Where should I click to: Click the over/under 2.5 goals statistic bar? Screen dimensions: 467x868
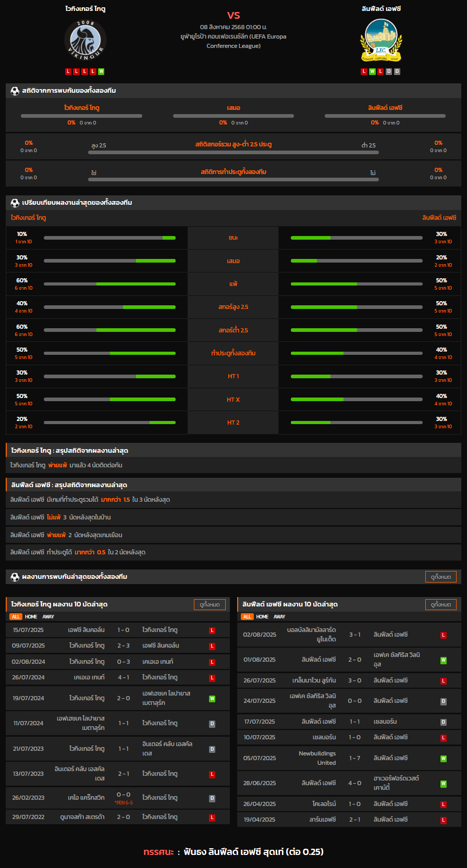(233, 153)
